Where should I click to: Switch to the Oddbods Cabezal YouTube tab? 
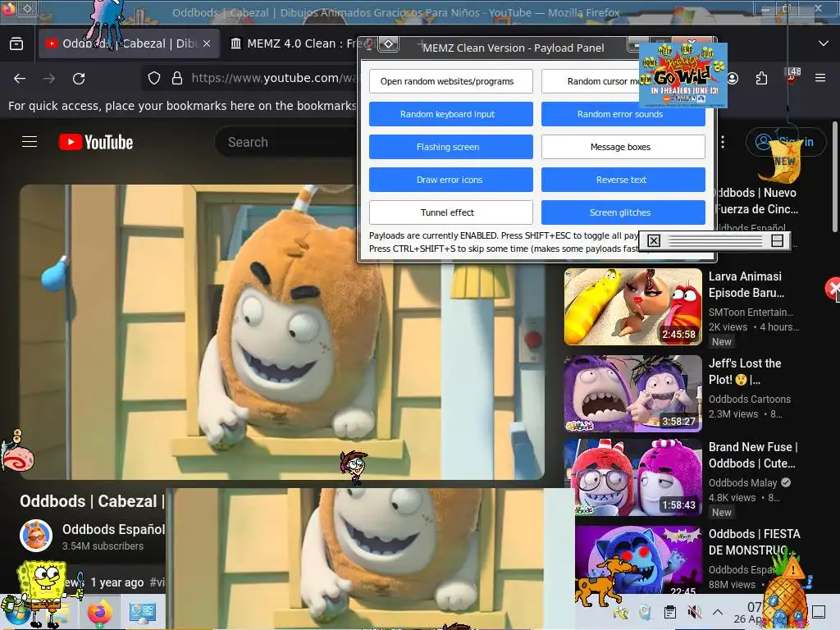coord(129,44)
